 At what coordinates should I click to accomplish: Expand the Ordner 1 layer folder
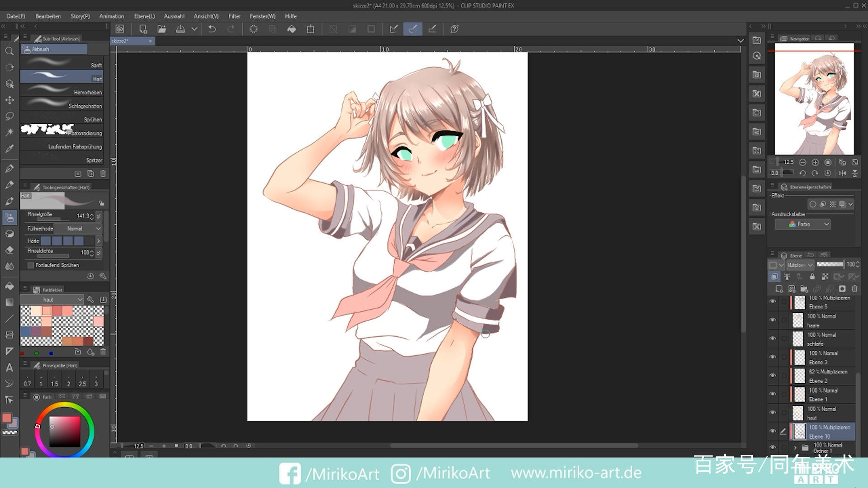click(795, 448)
